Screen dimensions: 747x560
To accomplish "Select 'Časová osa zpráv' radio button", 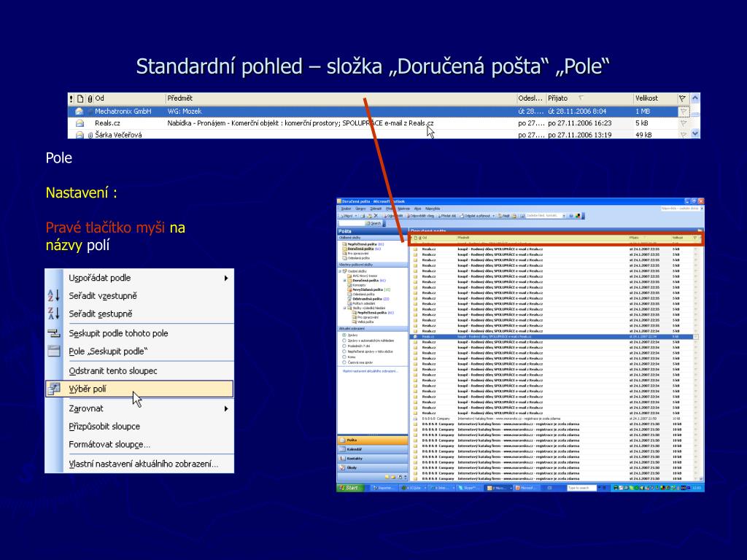I will 344,362.
